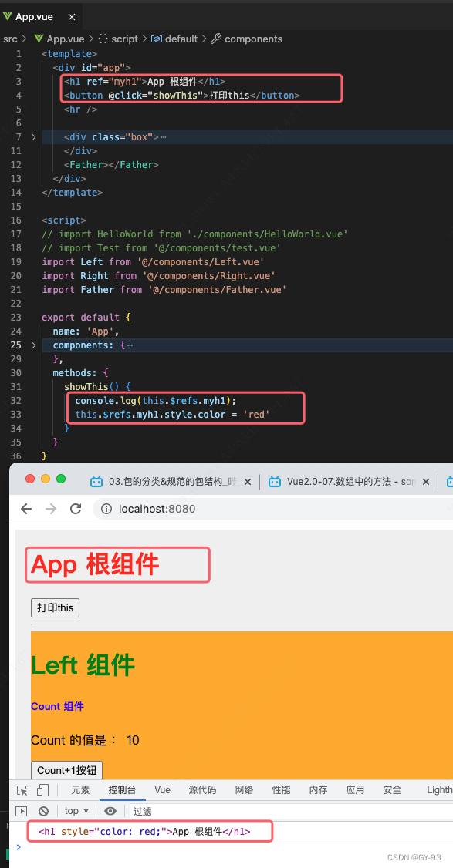Image resolution: width=453 pixels, height=868 pixels.
Task: Activate the DevTools element inspector icon
Action: [22, 790]
